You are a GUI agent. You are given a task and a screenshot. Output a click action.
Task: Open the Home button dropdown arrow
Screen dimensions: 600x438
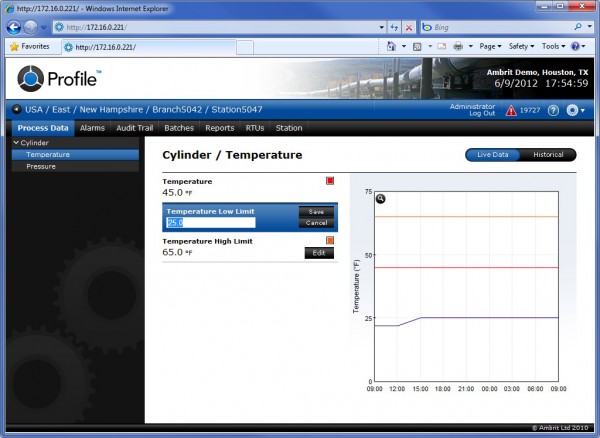pos(404,46)
